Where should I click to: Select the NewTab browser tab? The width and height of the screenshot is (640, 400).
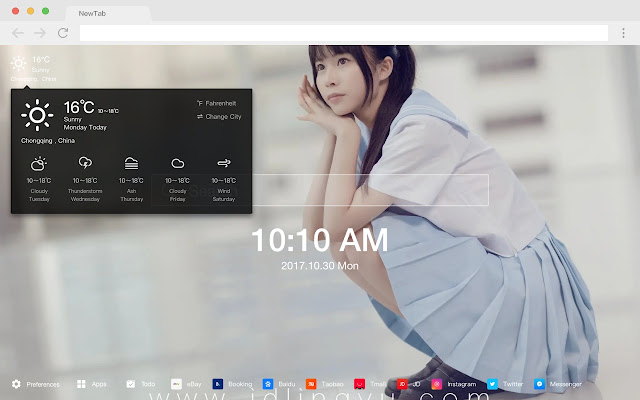coord(109,13)
